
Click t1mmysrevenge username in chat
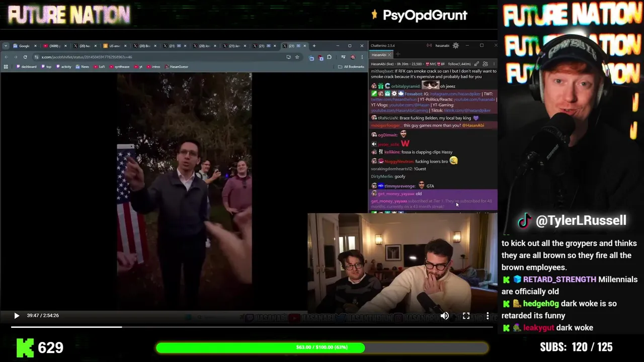click(400, 186)
